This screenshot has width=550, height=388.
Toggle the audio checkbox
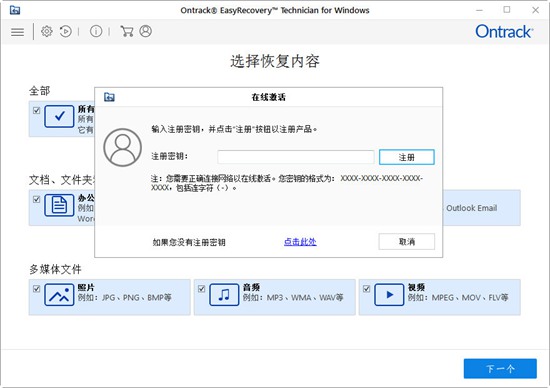[201, 289]
